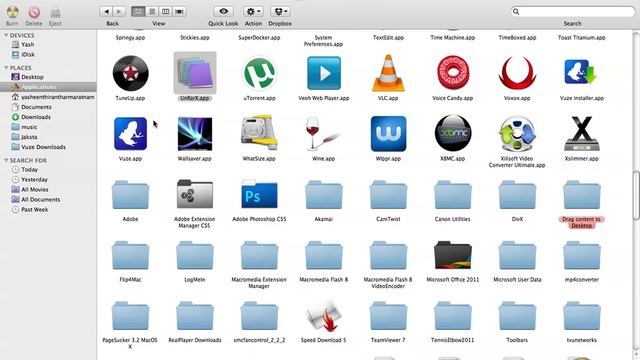This screenshot has height=360, width=640.
Task: Select the XBMC.app icon
Action: click(x=453, y=133)
